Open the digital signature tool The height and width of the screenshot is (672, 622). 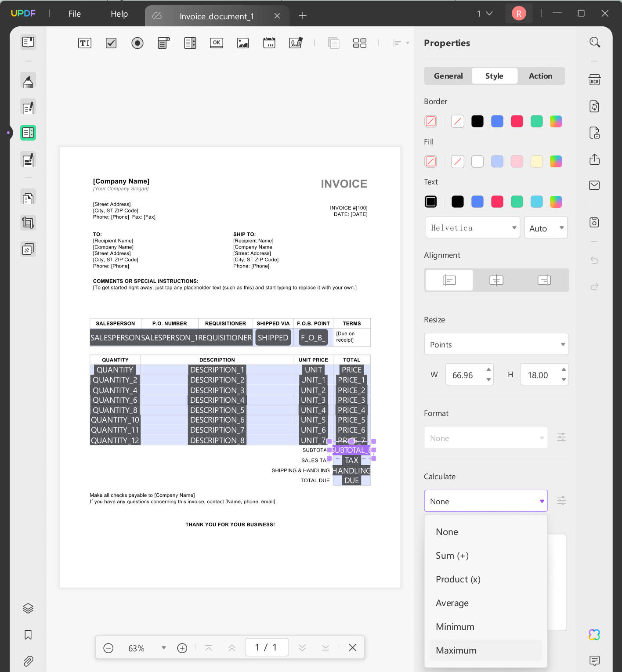[295, 43]
